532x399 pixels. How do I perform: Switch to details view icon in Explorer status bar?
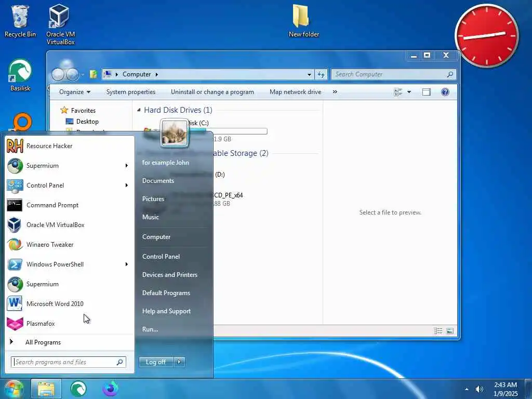[438, 331]
